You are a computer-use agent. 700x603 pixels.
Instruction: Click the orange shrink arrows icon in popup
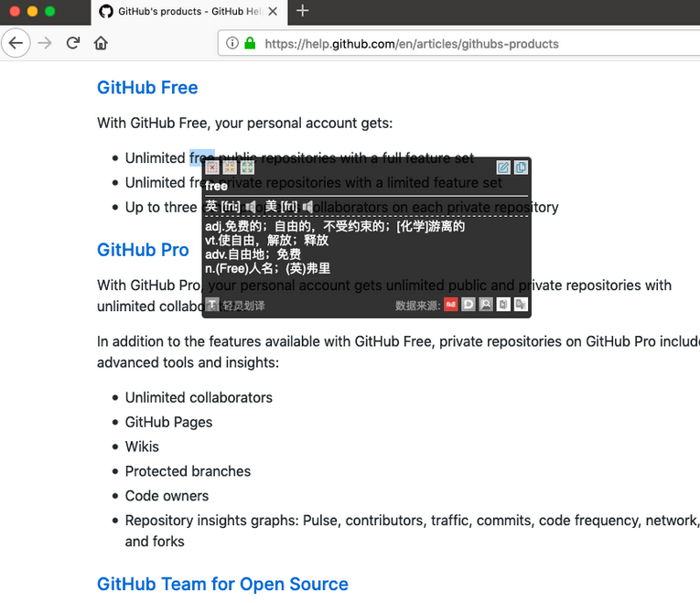pyautogui.click(x=230, y=167)
